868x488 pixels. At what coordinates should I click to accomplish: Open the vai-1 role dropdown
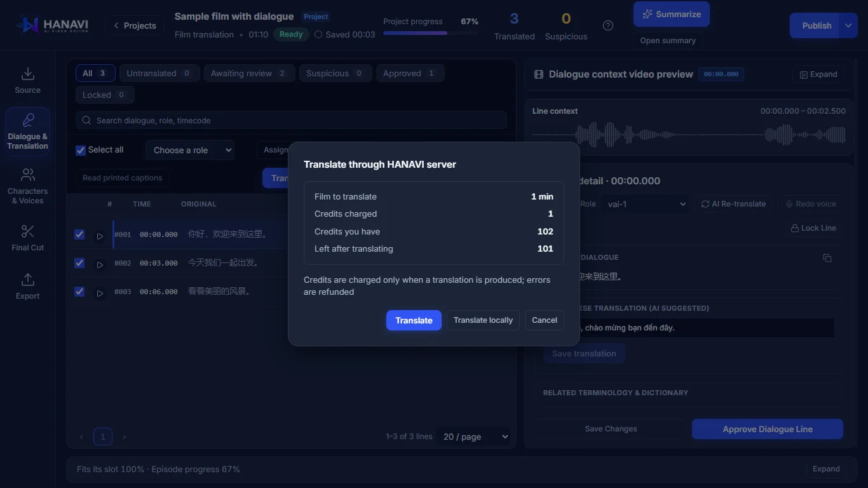[646, 204]
